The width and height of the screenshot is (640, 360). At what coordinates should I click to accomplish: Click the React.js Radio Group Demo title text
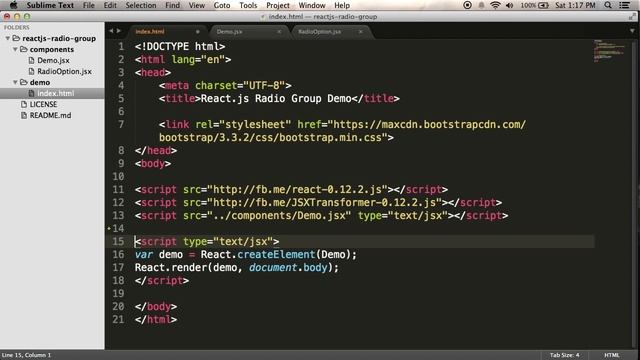[276, 99]
